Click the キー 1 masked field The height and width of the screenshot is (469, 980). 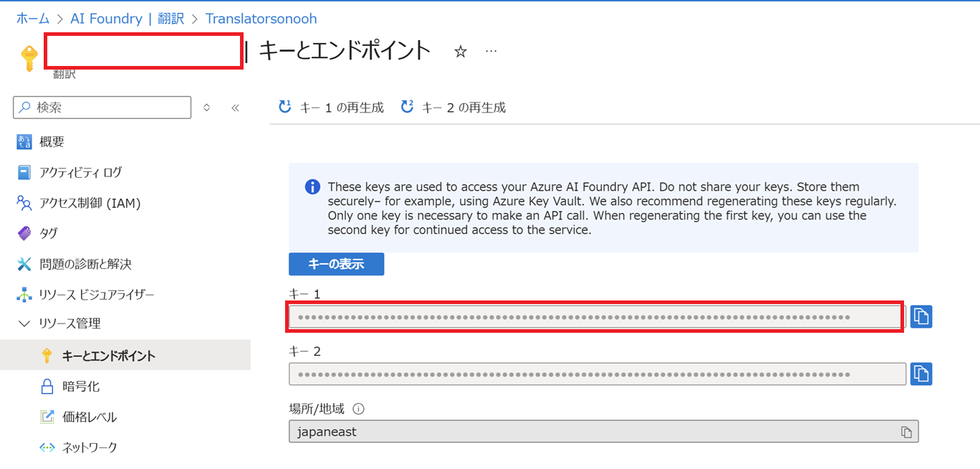597,316
